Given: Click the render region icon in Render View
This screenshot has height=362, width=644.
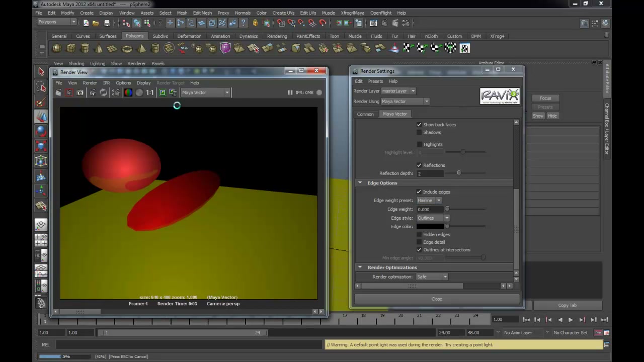Looking at the screenshot, I should click(69, 93).
